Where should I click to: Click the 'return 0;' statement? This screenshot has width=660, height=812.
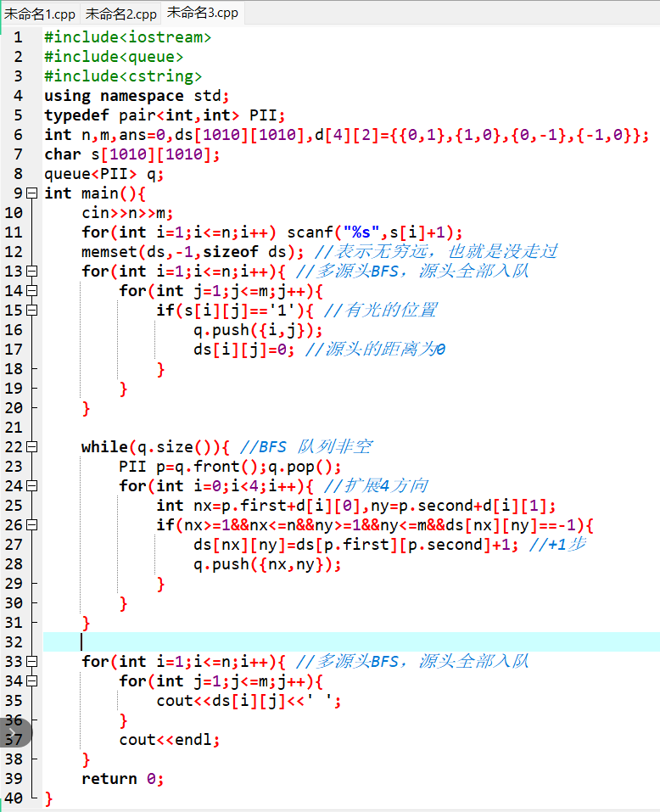[x=122, y=779]
